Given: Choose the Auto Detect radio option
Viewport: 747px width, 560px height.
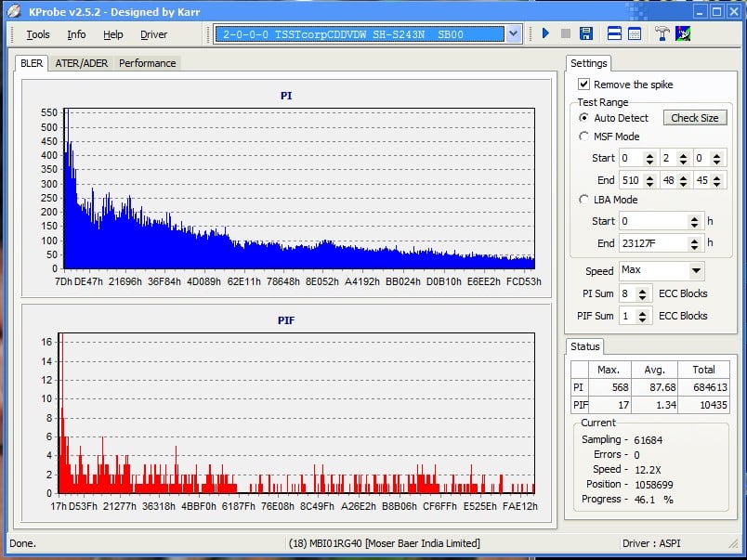Looking at the screenshot, I should pyautogui.click(x=583, y=118).
